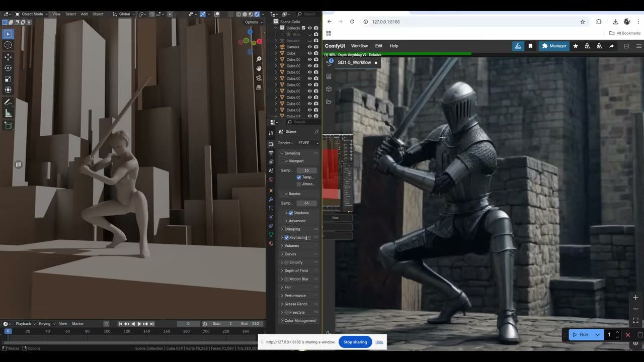Open the Run button dropdown arrow
The width and height of the screenshot is (644, 362).
click(598, 334)
